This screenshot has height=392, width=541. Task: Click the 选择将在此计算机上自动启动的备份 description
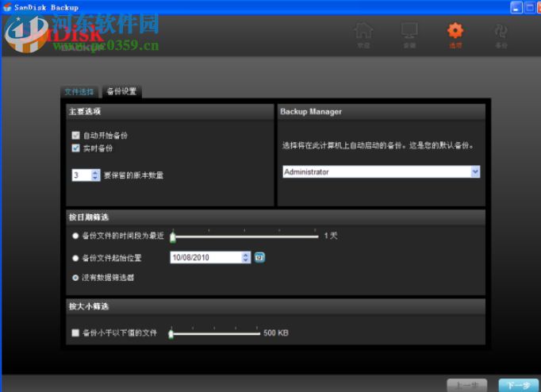378,145
